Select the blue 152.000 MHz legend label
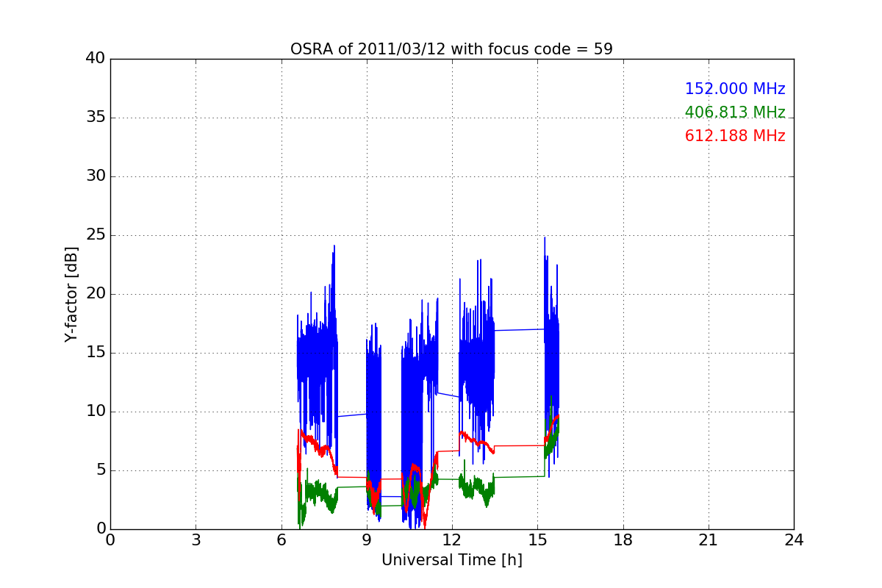Viewport: 882px width, 588px height. [x=735, y=89]
